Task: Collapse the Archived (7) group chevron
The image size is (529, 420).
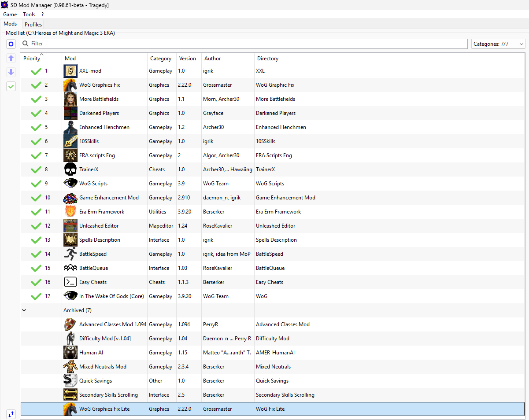Action: [x=24, y=310]
